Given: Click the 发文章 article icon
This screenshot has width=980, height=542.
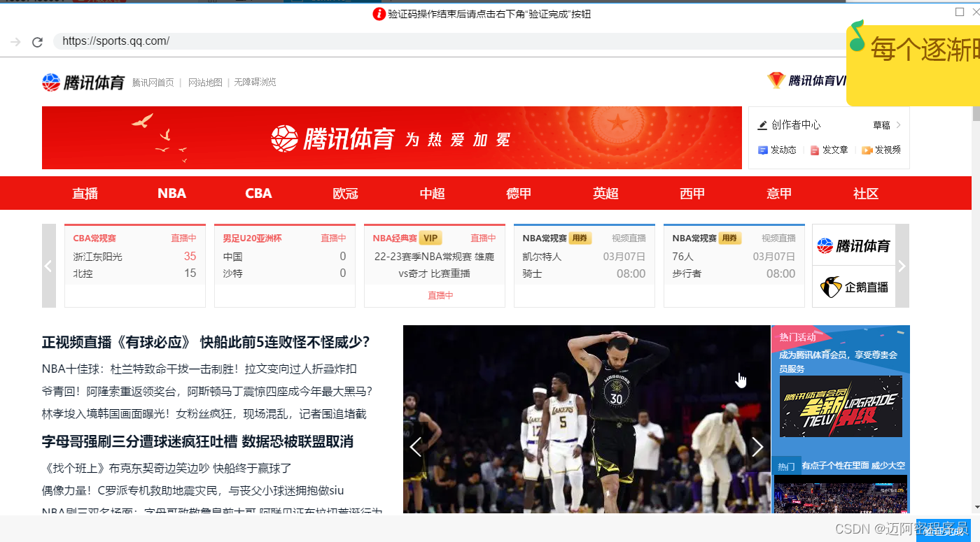Looking at the screenshot, I should point(815,150).
